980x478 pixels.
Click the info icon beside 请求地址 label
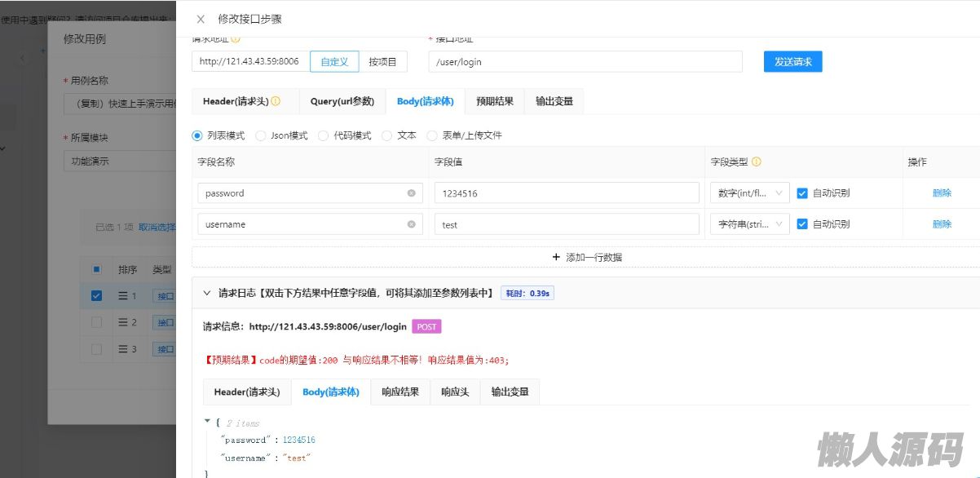click(236, 38)
